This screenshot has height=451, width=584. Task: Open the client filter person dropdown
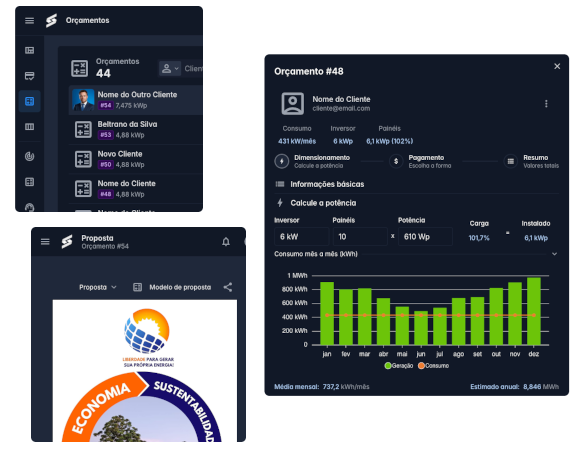(170, 69)
